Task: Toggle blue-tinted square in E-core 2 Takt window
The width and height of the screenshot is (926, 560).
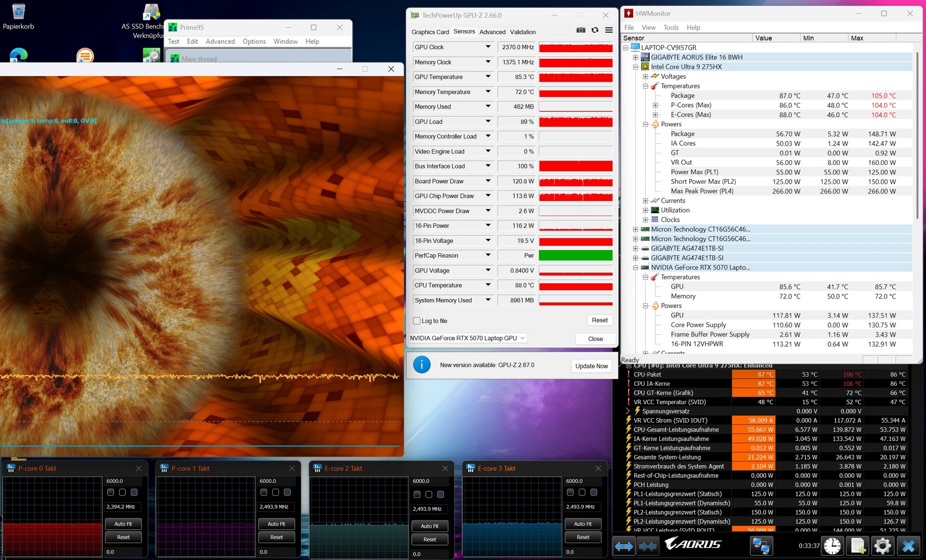Action: [x=440, y=494]
